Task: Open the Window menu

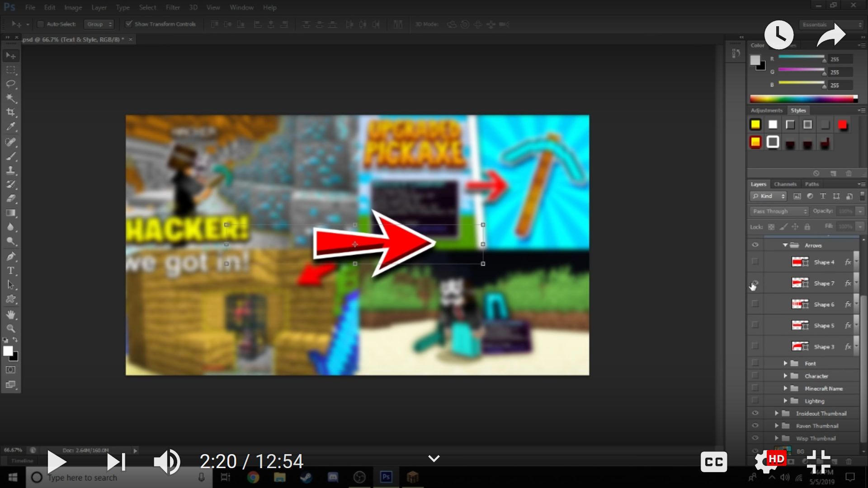Action: pos(241,7)
